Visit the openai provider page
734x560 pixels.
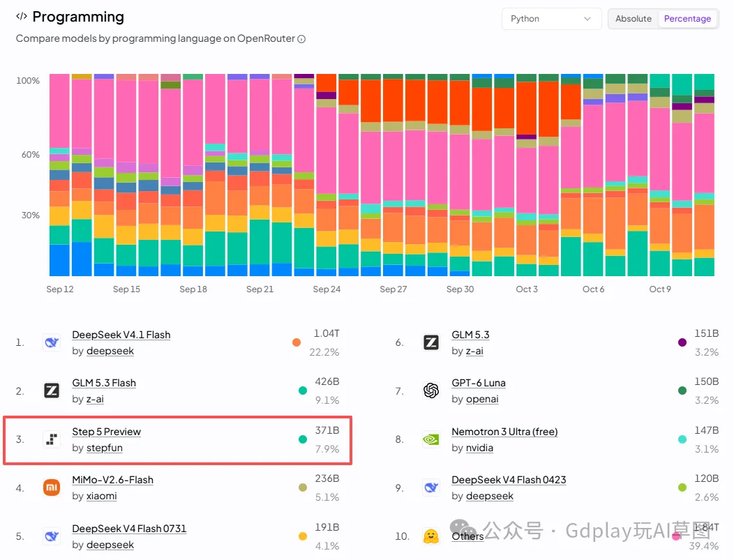482,399
